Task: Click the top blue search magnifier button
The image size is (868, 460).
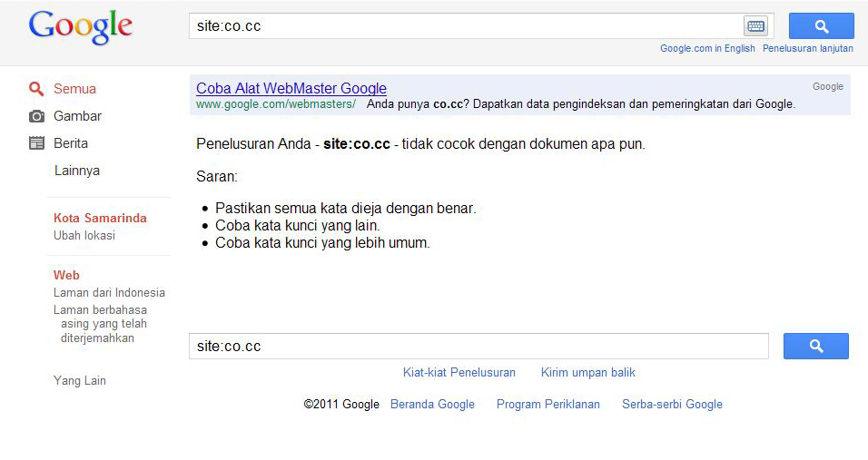Action: (822, 26)
